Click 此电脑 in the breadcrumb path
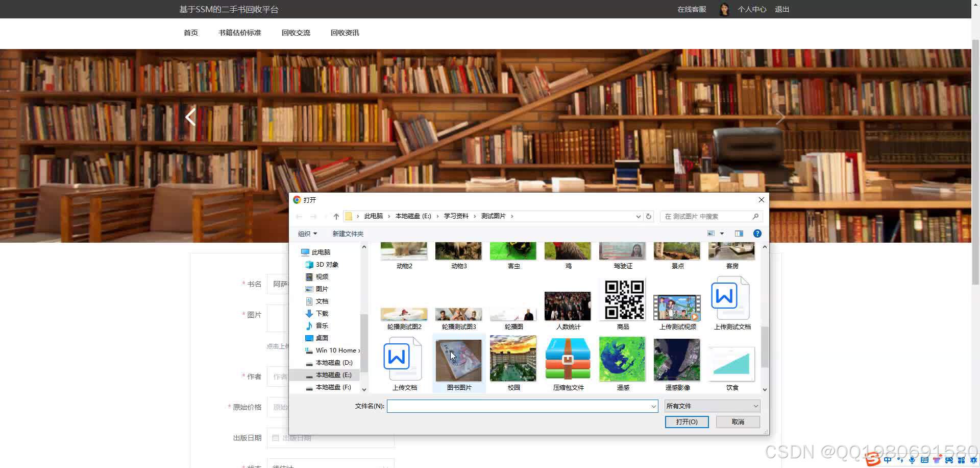The width and height of the screenshot is (980, 468). (x=373, y=216)
